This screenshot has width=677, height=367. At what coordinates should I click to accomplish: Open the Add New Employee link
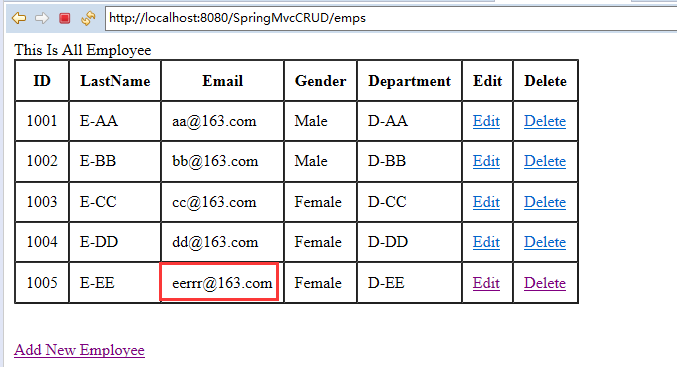79,350
